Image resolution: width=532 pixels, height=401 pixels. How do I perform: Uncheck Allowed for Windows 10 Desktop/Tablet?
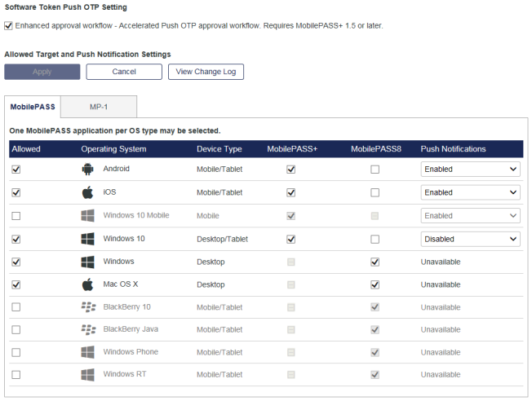[x=16, y=240]
